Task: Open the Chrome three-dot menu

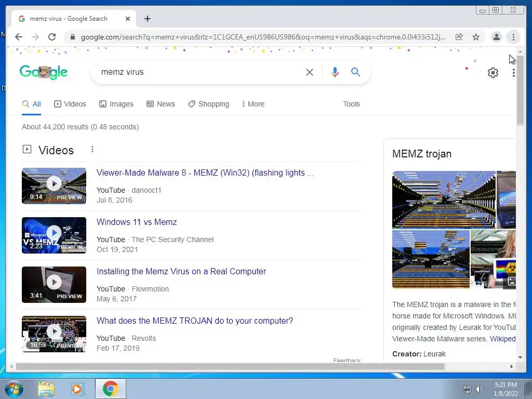Action: point(513,37)
